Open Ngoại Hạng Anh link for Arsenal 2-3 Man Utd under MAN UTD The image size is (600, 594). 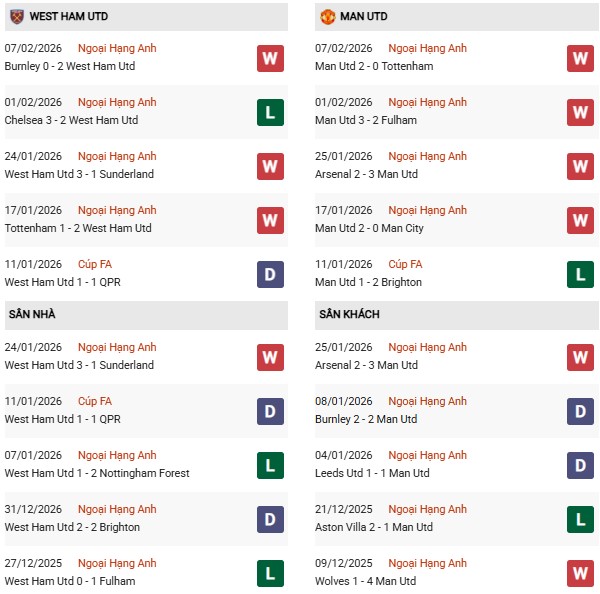pos(427,156)
